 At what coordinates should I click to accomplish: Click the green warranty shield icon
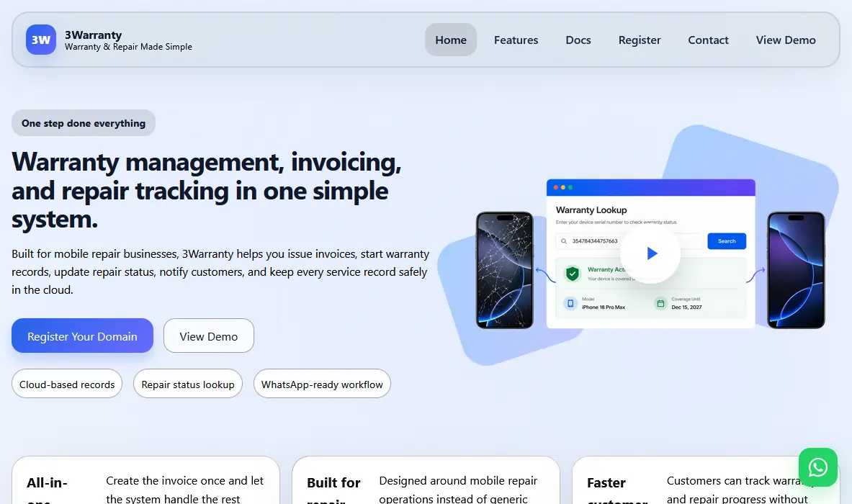tap(572, 273)
